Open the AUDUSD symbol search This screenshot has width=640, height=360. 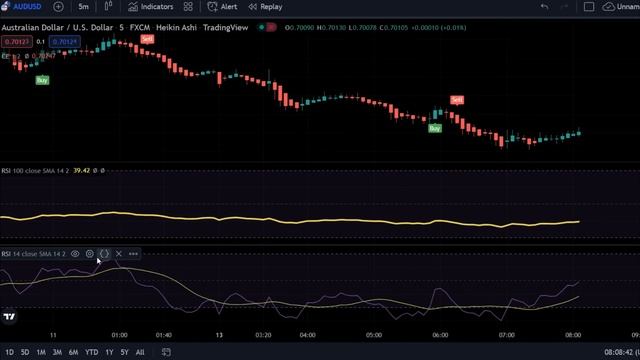click(22, 7)
